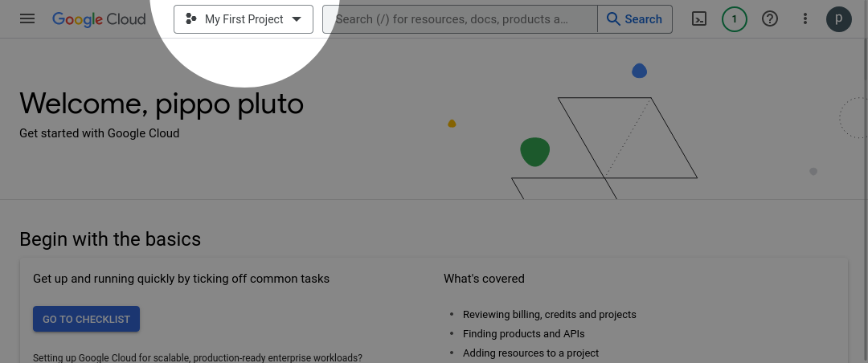Click the green blob in the illustration
868x363 pixels.
[534, 152]
